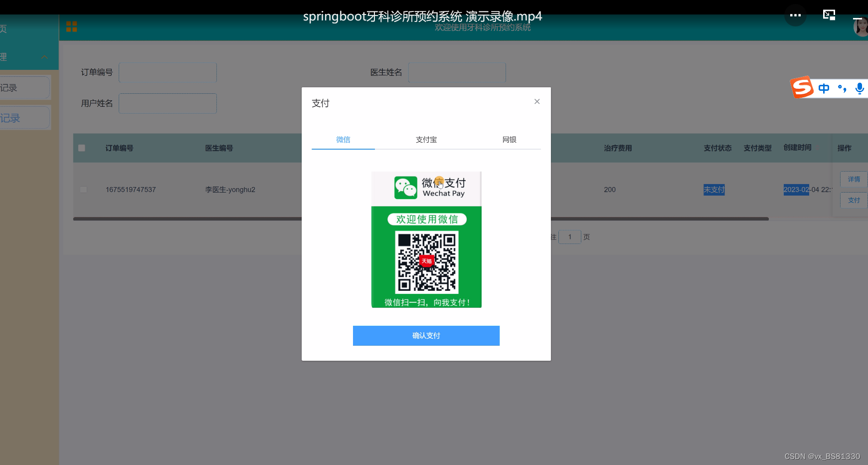Viewport: 868px width, 465px height.
Task: Click the WeChat payment QR code
Action: [427, 262]
